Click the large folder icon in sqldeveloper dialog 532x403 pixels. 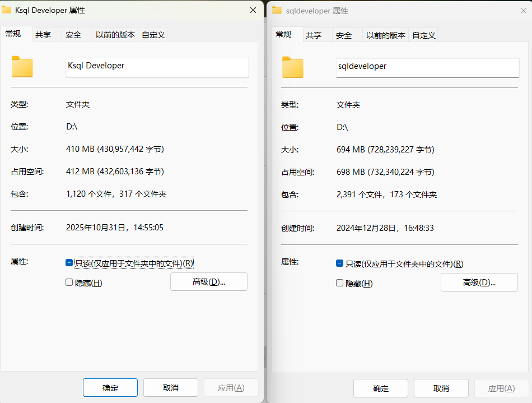tap(293, 67)
